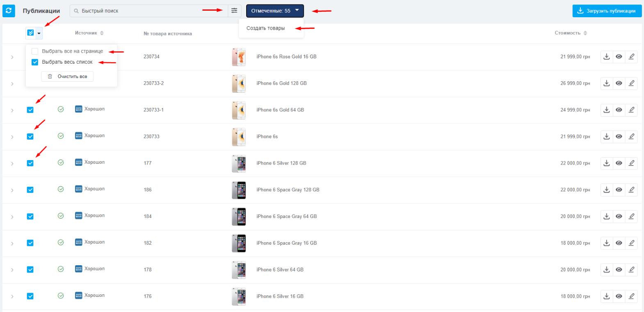644x312 pixels.
Task: Edit iPhone 6s Rose Gold 16 GB row
Action: [631, 57]
